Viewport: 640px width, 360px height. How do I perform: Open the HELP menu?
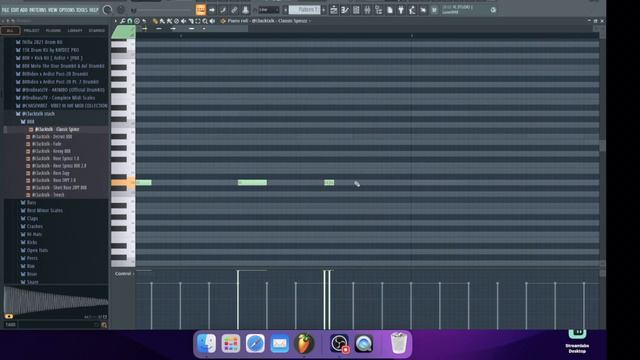tap(94, 10)
